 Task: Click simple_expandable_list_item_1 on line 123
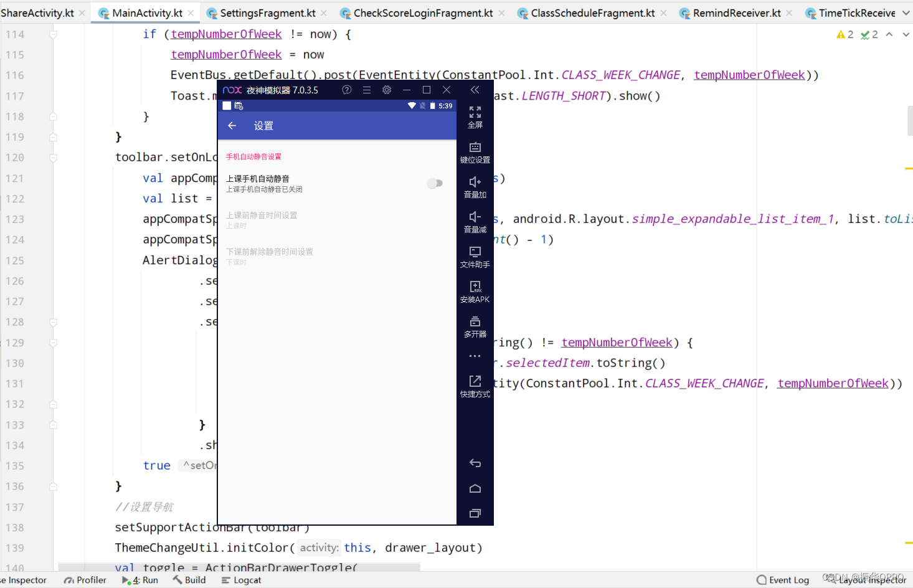(x=733, y=219)
